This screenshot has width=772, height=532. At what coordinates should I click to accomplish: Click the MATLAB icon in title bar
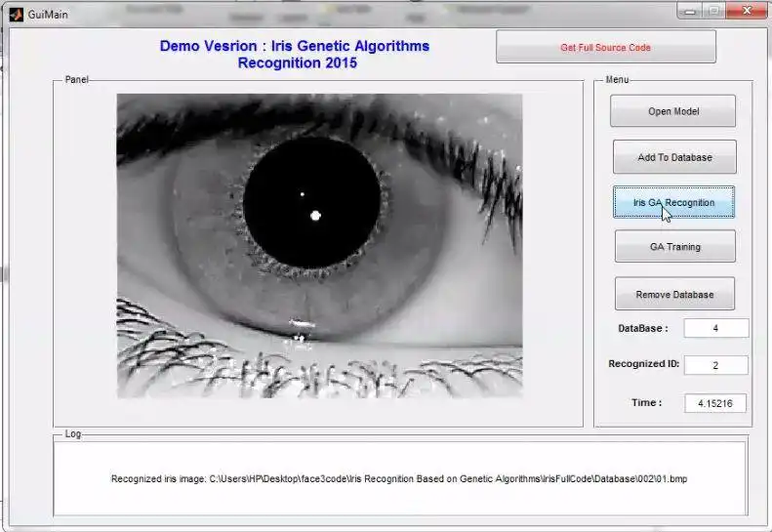17,15
